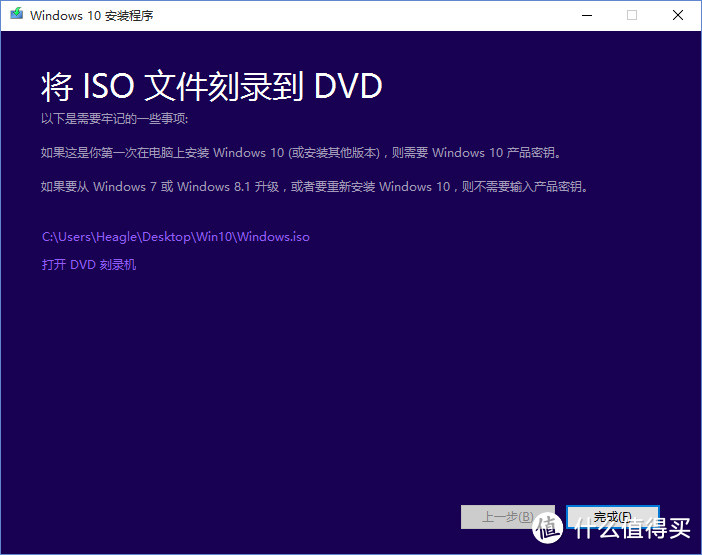
Task: Go back with the 上一步(B) button
Action: 508,517
